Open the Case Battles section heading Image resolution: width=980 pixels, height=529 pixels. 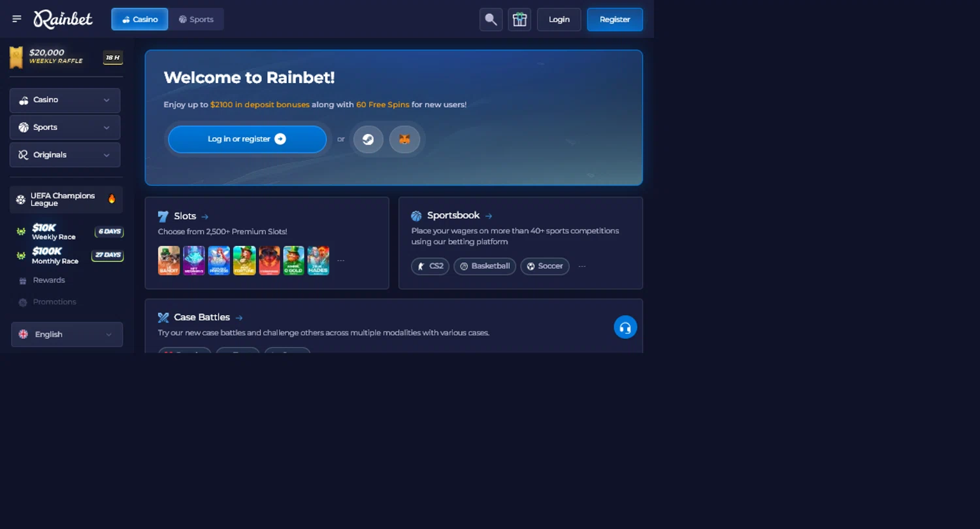pyautogui.click(x=202, y=317)
